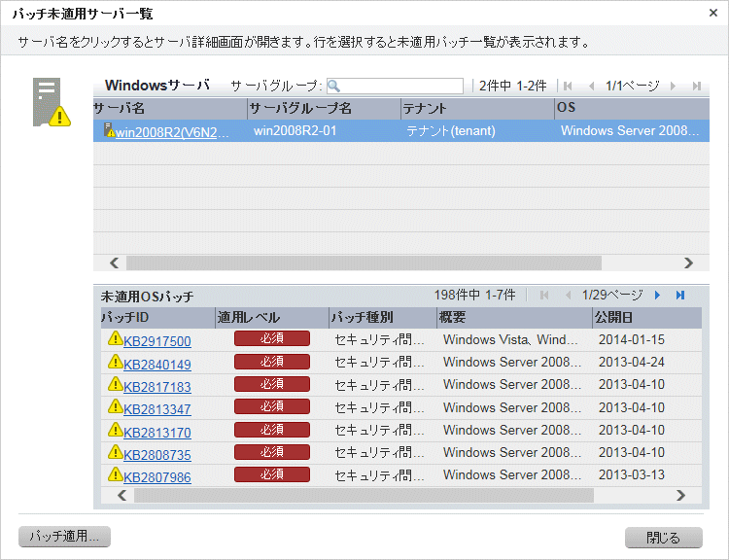Close the dialog with the X button
Viewport: 729px width, 560px height.
(x=712, y=14)
